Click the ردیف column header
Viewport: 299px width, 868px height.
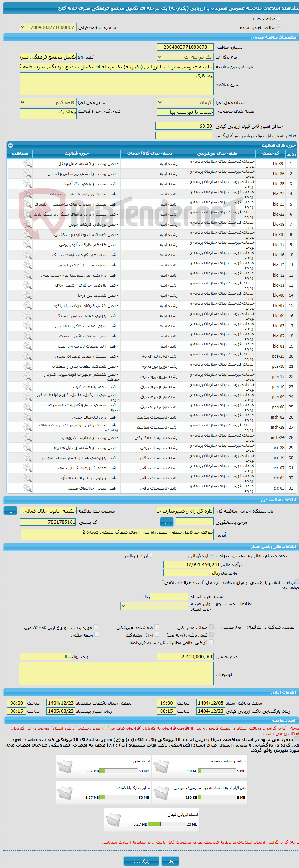pos(291,153)
